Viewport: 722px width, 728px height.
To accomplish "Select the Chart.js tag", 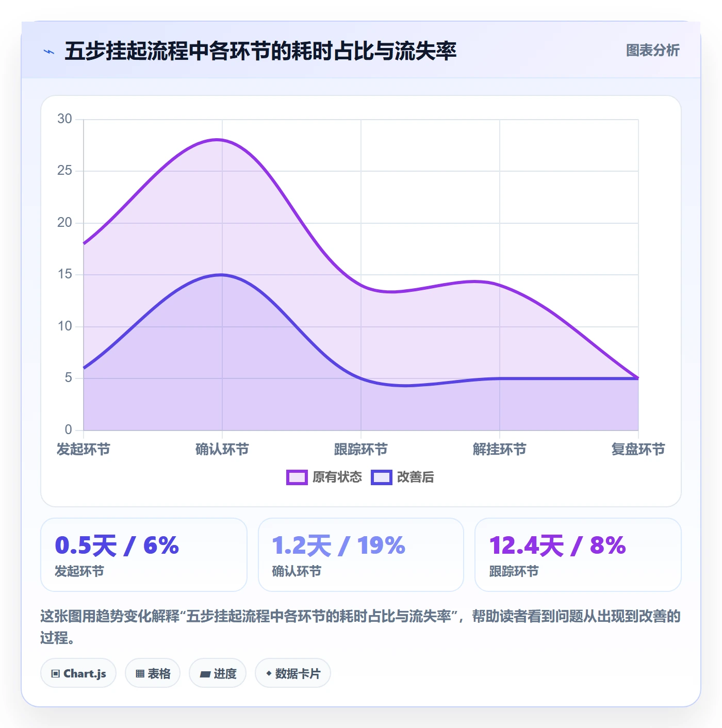I will point(78,673).
